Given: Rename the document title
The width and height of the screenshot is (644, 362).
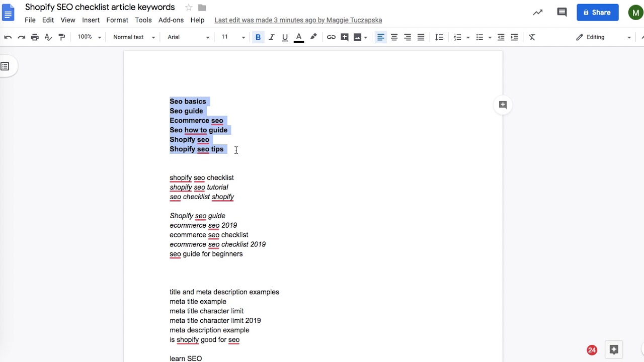Looking at the screenshot, I should [x=100, y=8].
